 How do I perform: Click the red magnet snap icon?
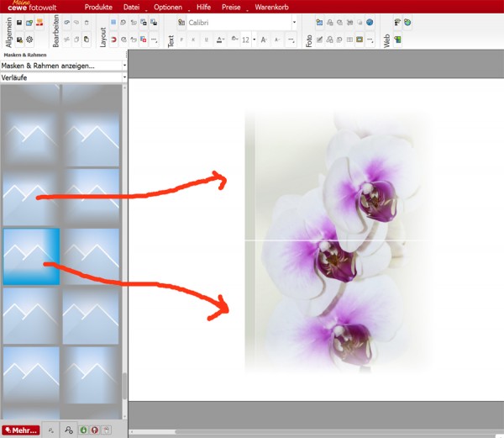click(113, 40)
